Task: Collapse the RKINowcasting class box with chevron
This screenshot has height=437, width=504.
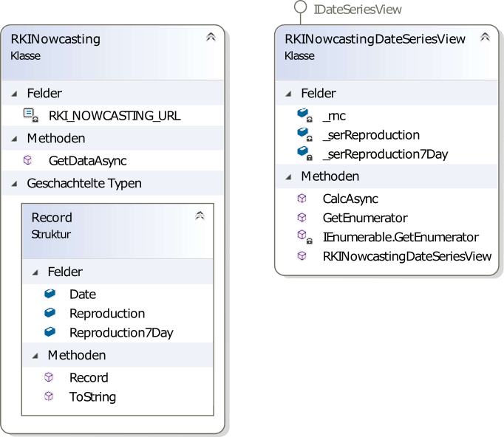Action: (211, 37)
